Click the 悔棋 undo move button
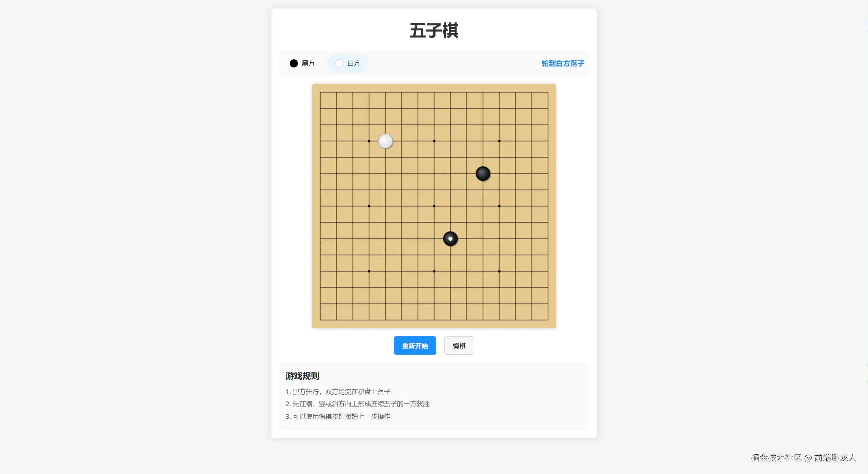The image size is (868, 474). click(x=459, y=345)
